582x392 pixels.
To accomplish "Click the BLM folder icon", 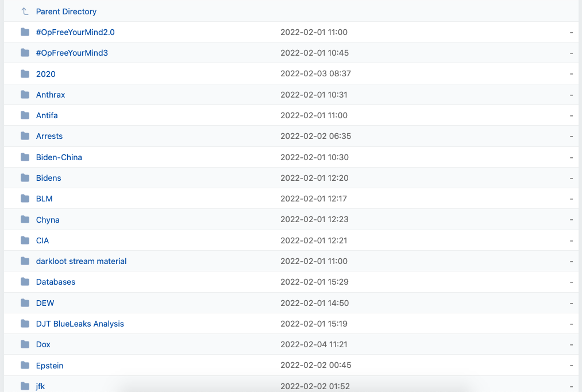I will [x=25, y=199].
